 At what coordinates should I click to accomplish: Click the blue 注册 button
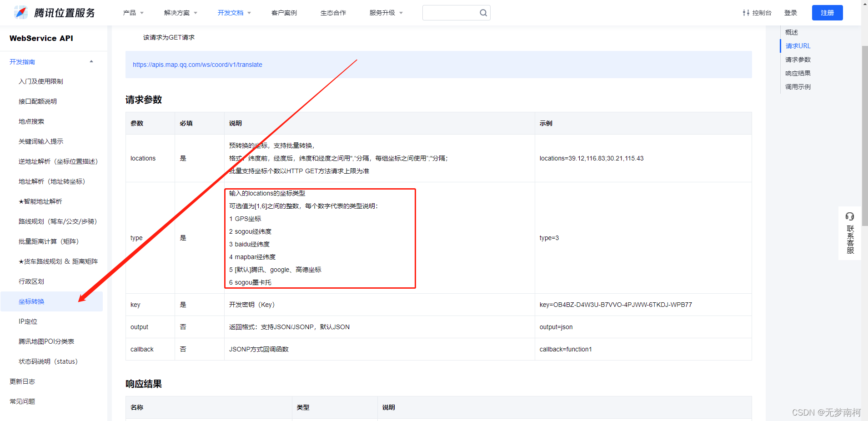pos(827,13)
